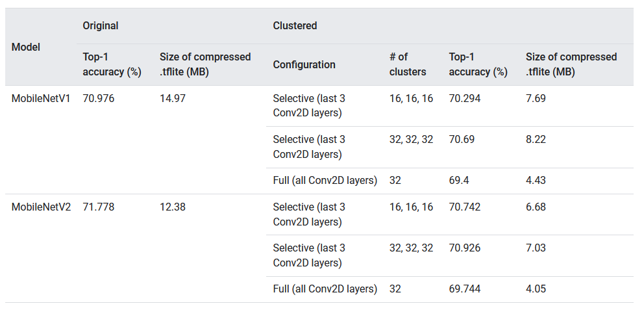Select the 4.43 size value
This screenshot has height=310, width=644.
(536, 180)
